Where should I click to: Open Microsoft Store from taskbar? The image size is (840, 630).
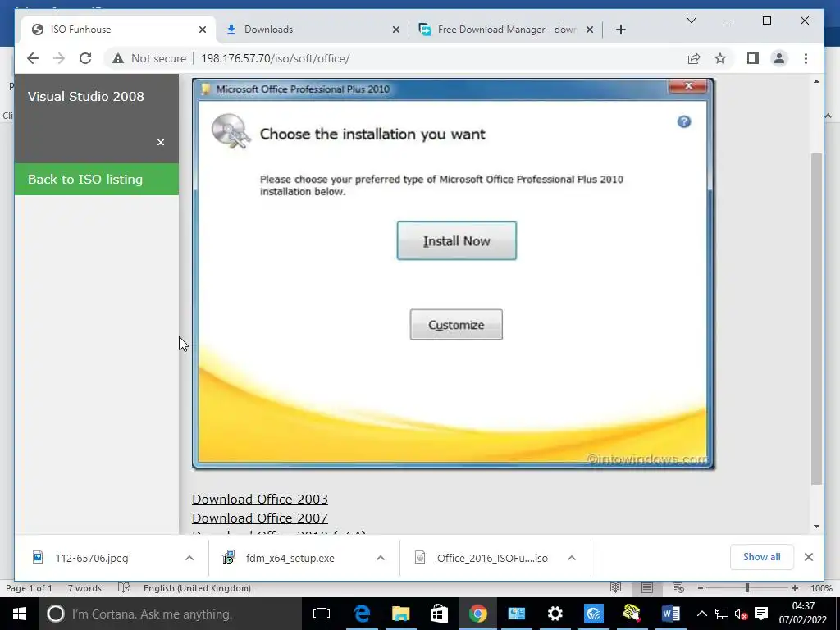(x=439, y=614)
